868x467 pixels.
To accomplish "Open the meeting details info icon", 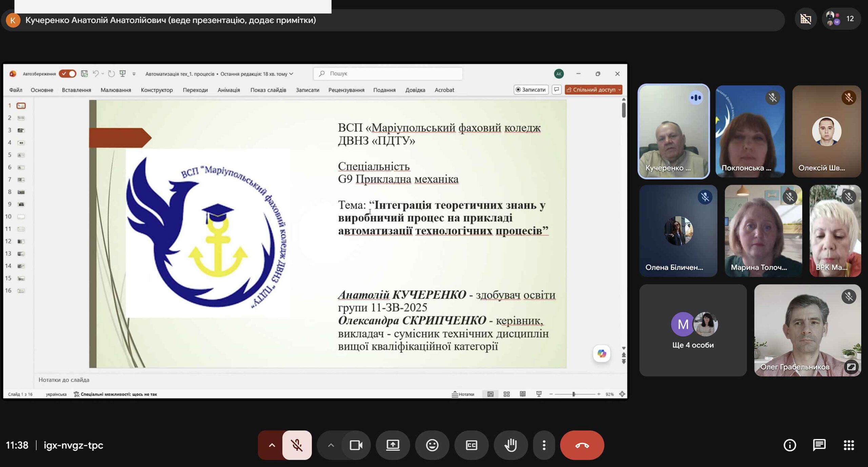I will tap(790, 445).
